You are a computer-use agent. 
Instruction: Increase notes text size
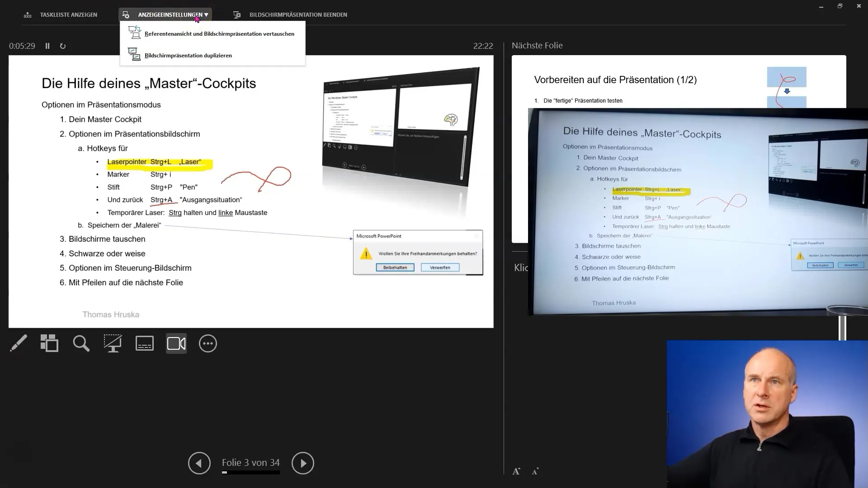click(x=516, y=471)
